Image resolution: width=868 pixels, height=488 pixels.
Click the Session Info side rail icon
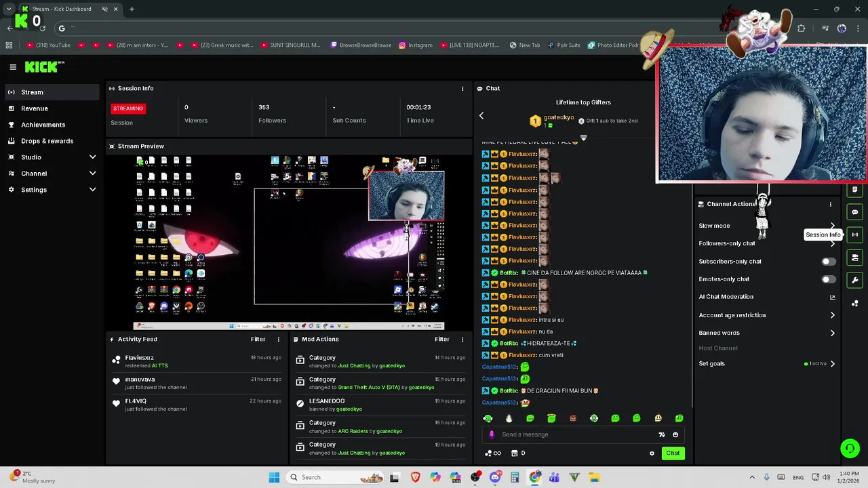[x=855, y=235]
